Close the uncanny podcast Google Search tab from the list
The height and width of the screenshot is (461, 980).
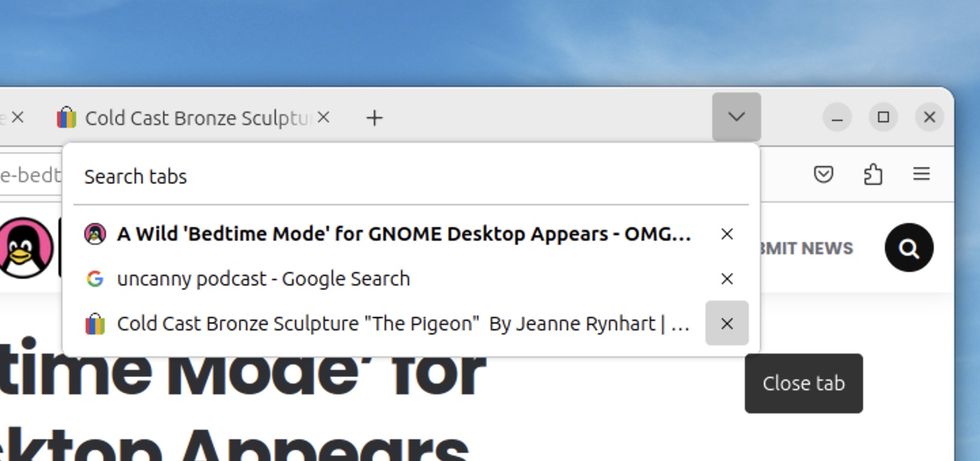[x=727, y=279]
